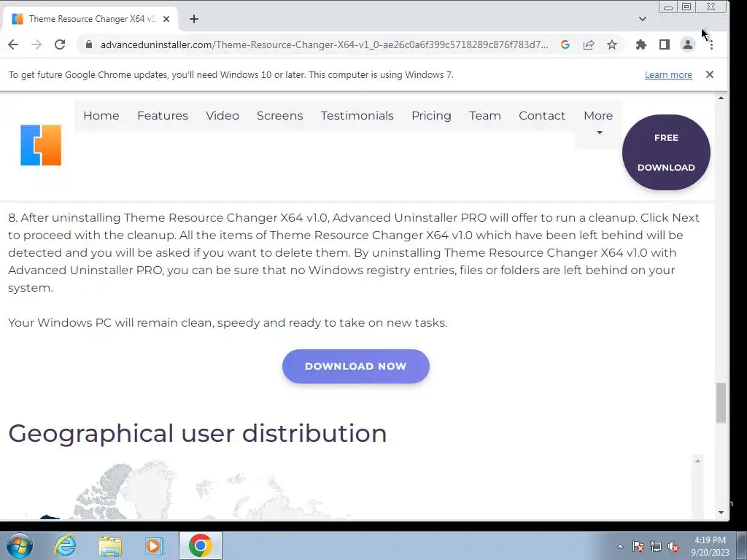Open Google icon in address bar

(565, 44)
